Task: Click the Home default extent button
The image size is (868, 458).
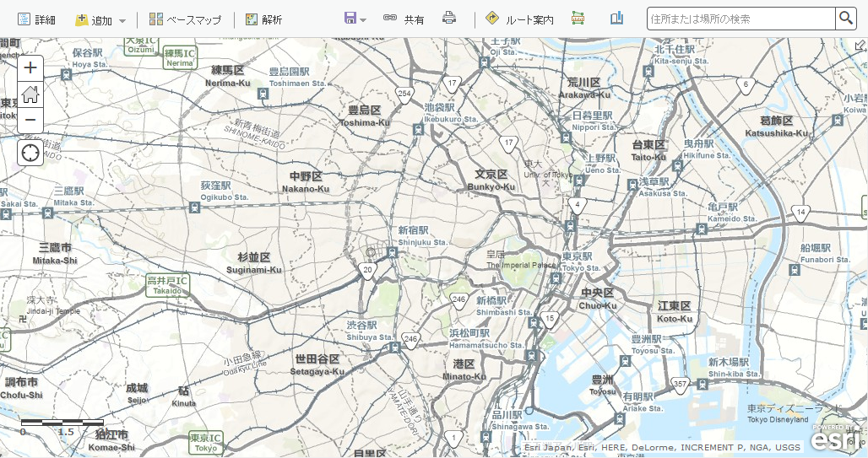Action: click(x=30, y=94)
